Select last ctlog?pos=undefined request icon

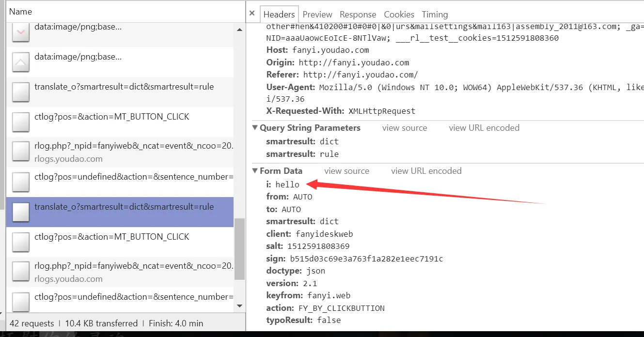(21, 302)
